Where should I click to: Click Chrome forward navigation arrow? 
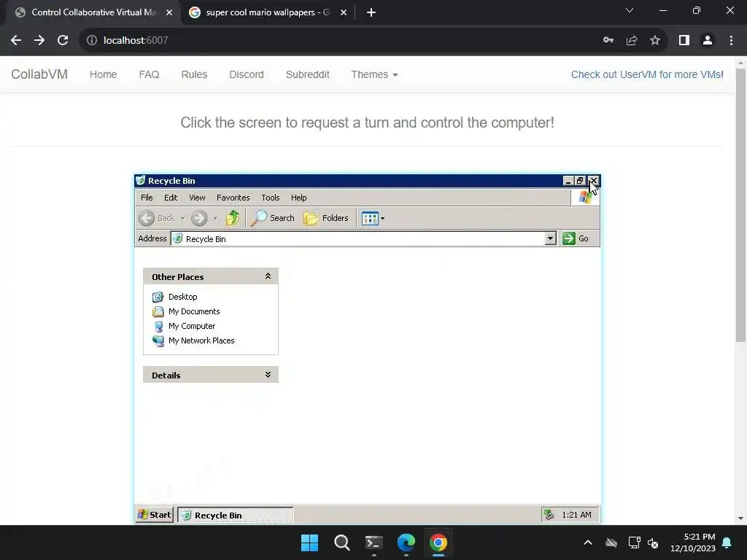[39, 41]
